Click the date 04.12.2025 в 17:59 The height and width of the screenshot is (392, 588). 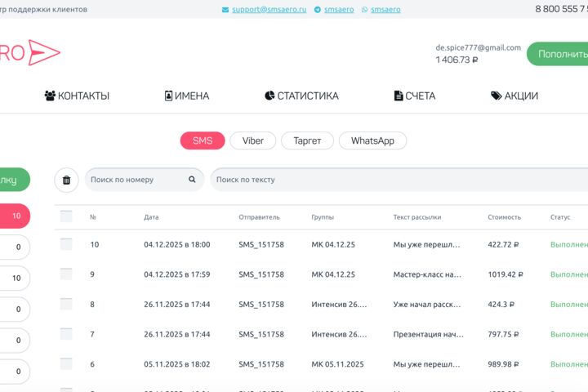click(177, 274)
